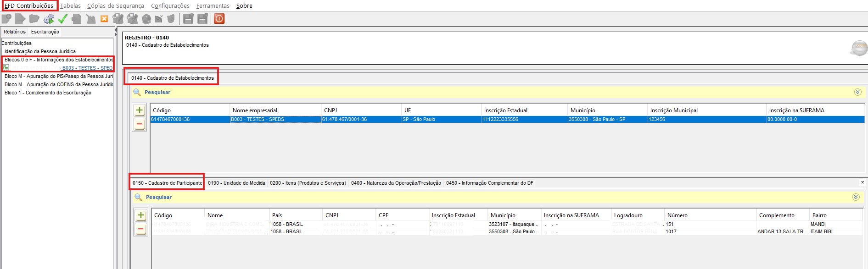Open the 0200 - Itens (Produtos e Serviços) tab
This screenshot has width=868, height=269.
(308, 183)
